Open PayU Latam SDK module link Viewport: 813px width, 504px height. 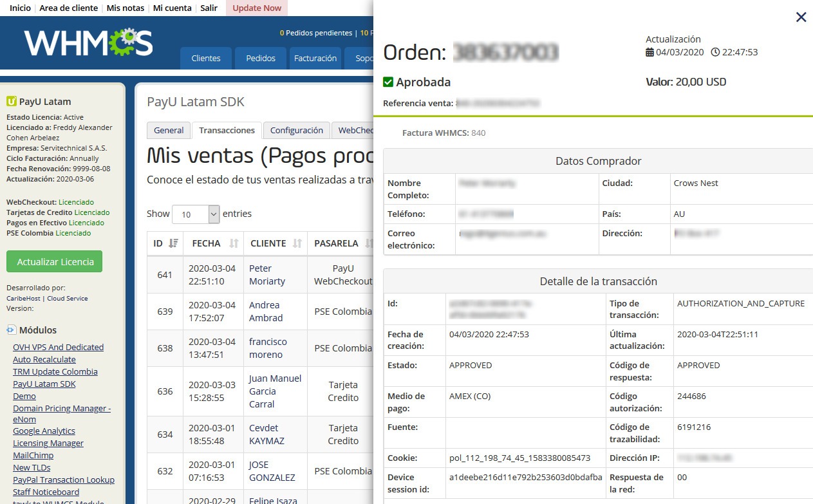(44, 384)
